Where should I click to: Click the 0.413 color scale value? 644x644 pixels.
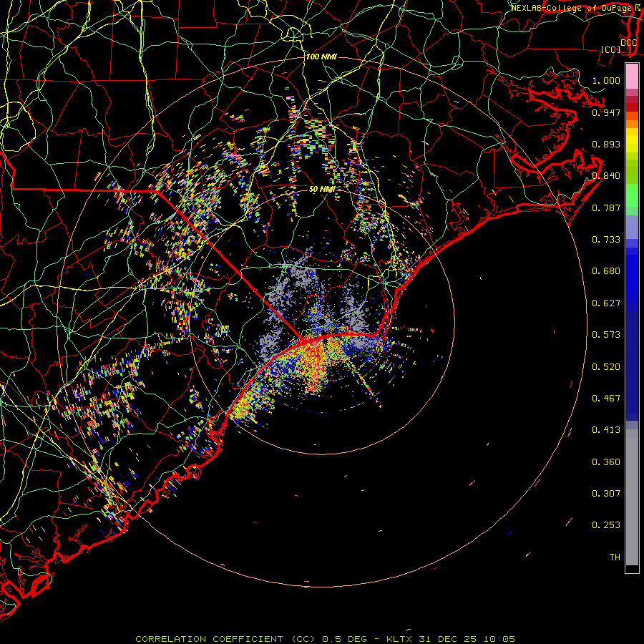coord(606,429)
